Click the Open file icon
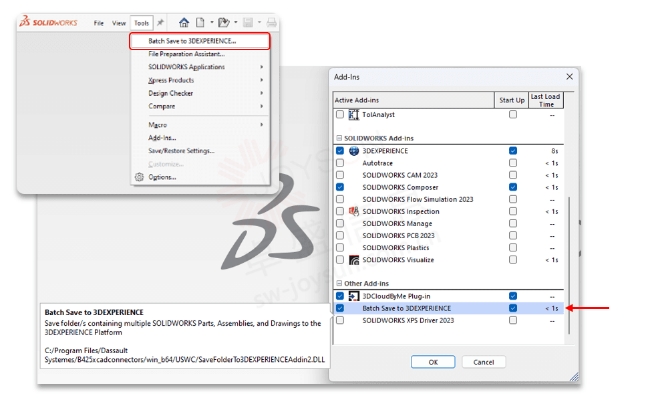This screenshot has width=647, height=404. (224, 22)
